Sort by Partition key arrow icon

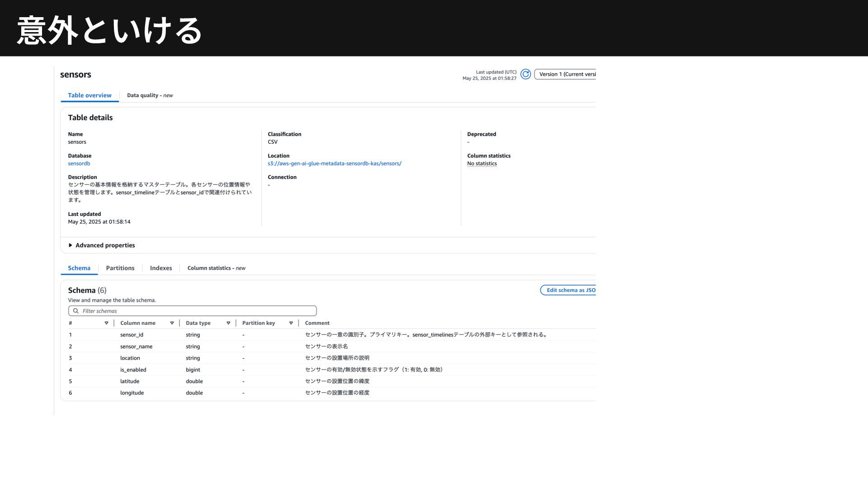pyautogui.click(x=291, y=323)
